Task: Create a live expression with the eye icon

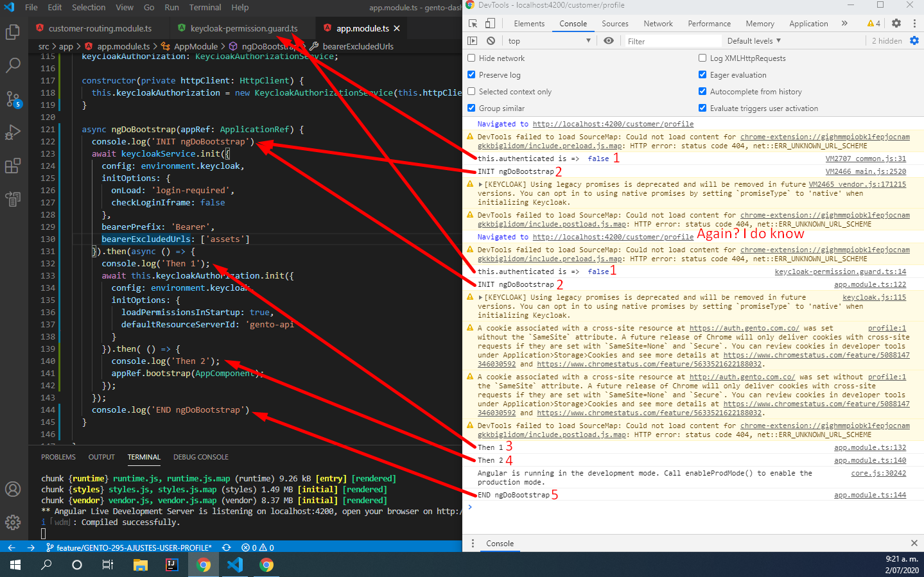Action: tap(609, 40)
